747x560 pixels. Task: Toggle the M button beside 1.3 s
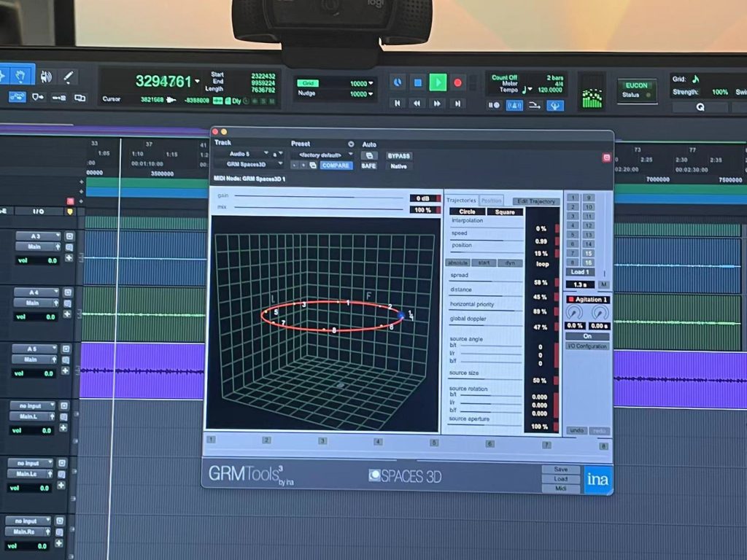[x=603, y=284]
